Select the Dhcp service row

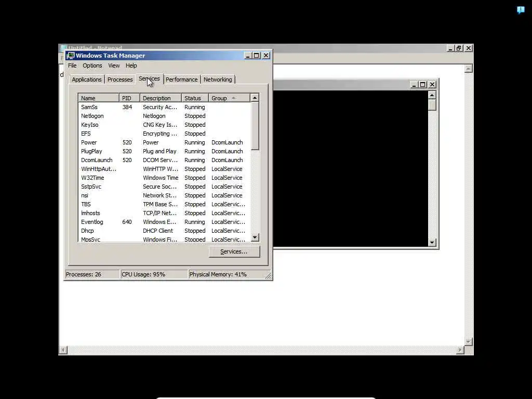[164, 230]
